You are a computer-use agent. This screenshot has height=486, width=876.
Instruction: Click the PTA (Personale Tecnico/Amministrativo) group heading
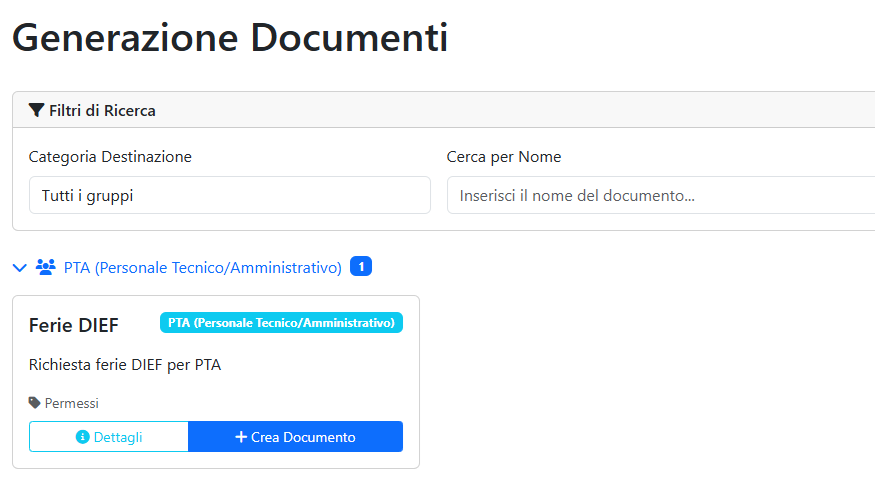(203, 267)
